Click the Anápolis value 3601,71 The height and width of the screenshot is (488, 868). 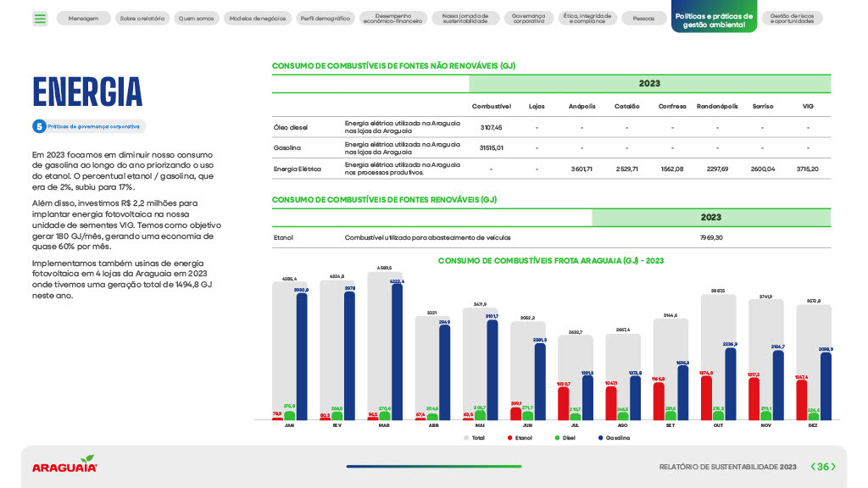click(581, 169)
